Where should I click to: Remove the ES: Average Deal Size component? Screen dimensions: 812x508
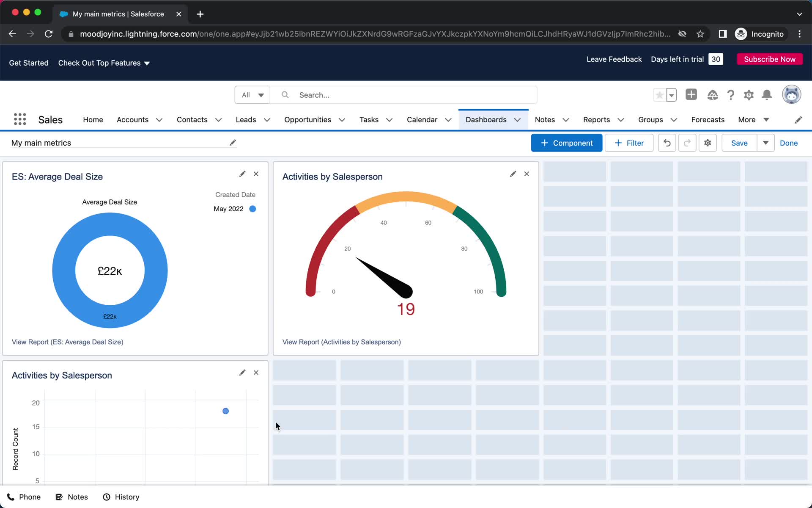(x=256, y=174)
